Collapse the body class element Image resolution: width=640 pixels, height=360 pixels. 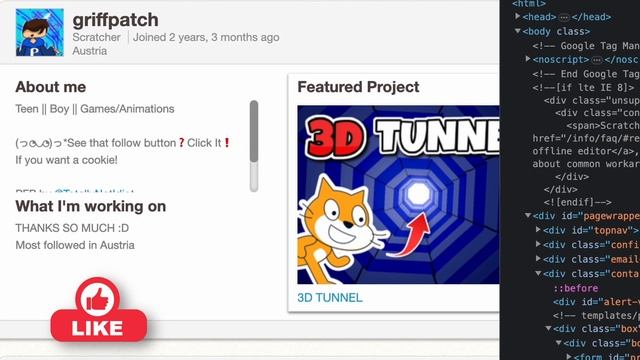518,31
